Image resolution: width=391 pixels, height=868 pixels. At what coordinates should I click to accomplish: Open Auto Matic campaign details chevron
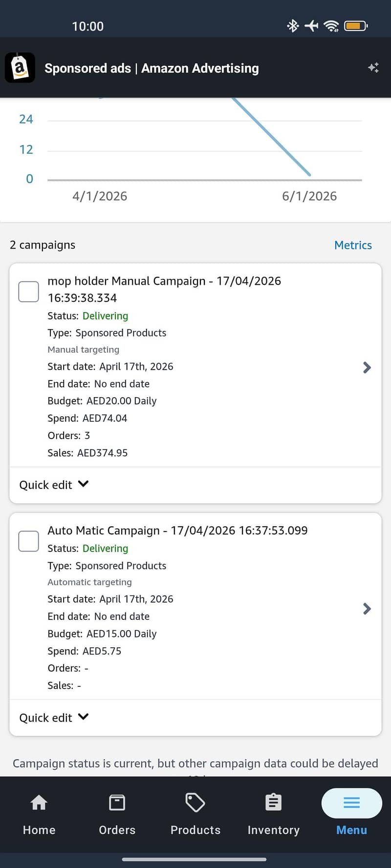(367, 609)
